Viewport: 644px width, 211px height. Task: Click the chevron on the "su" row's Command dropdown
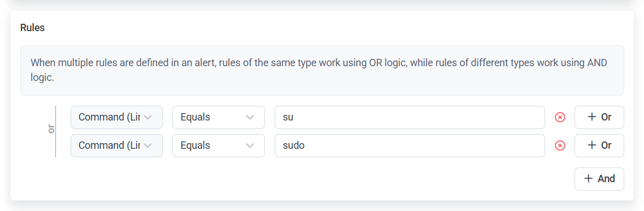click(x=148, y=117)
